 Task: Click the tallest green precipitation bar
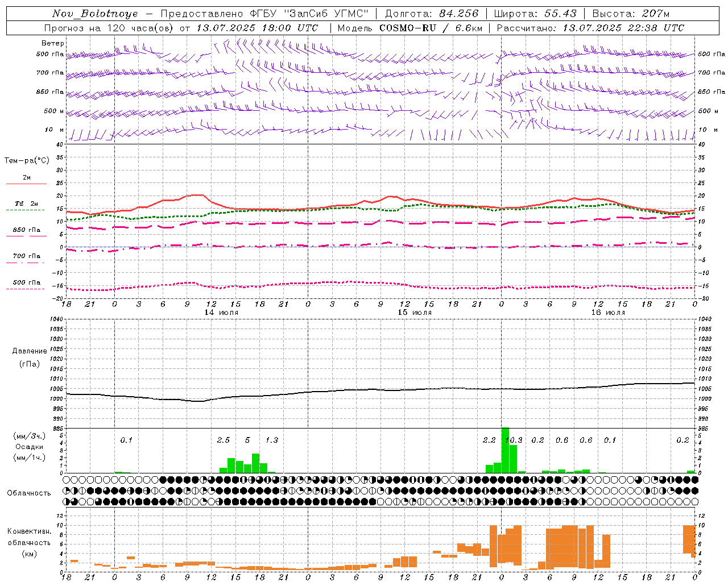(505, 450)
